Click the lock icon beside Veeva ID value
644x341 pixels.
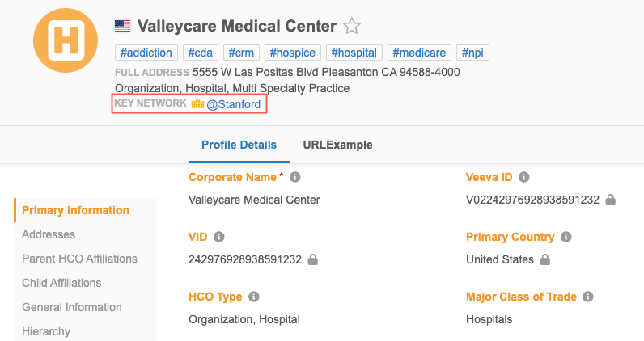pyautogui.click(x=611, y=200)
